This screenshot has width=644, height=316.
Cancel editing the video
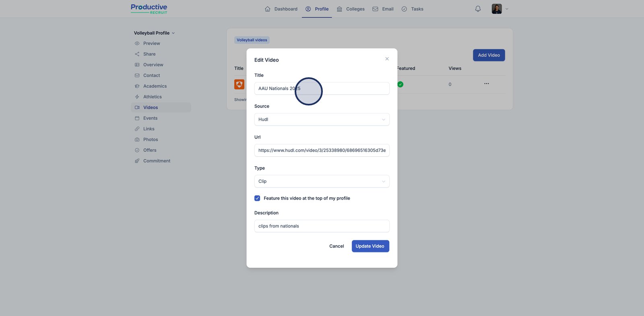(x=336, y=246)
